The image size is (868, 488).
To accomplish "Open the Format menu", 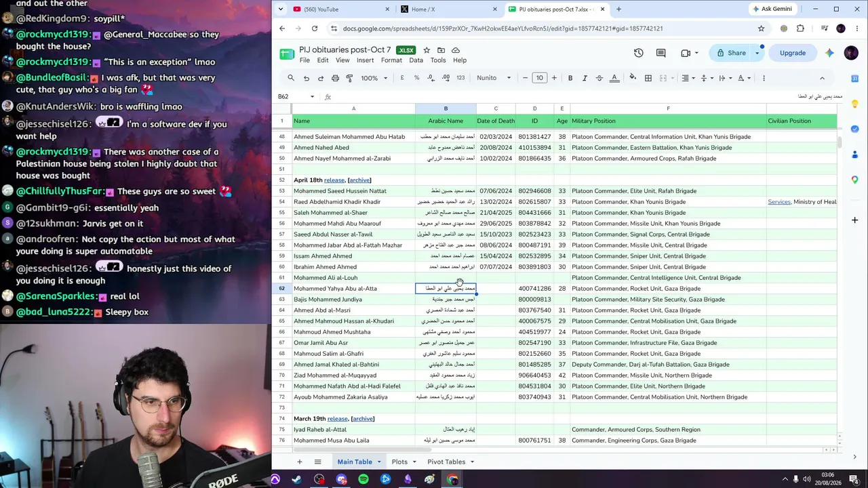I will [391, 60].
